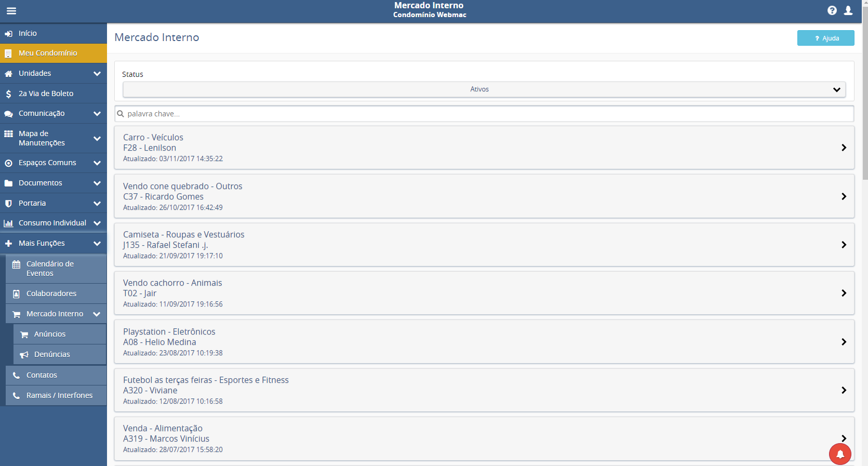
Task: Click the Mais Funções plus icon
Action: pyautogui.click(x=8, y=244)
